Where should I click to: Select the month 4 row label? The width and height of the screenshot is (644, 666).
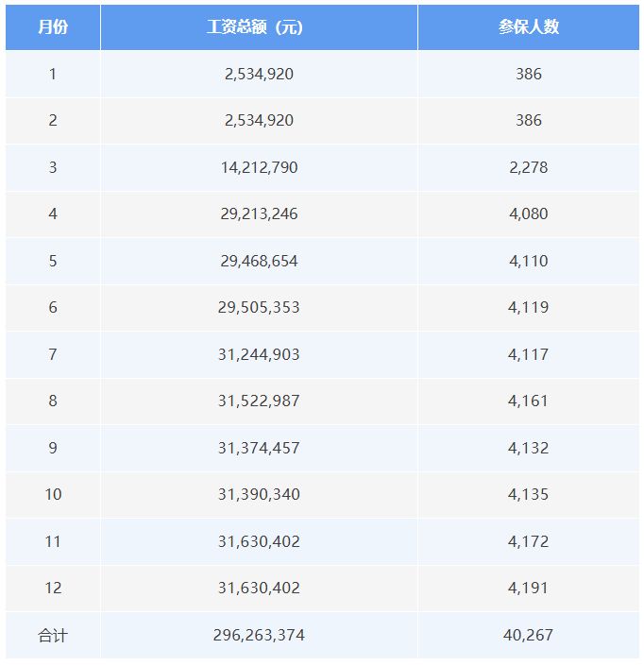coord(53,213)
